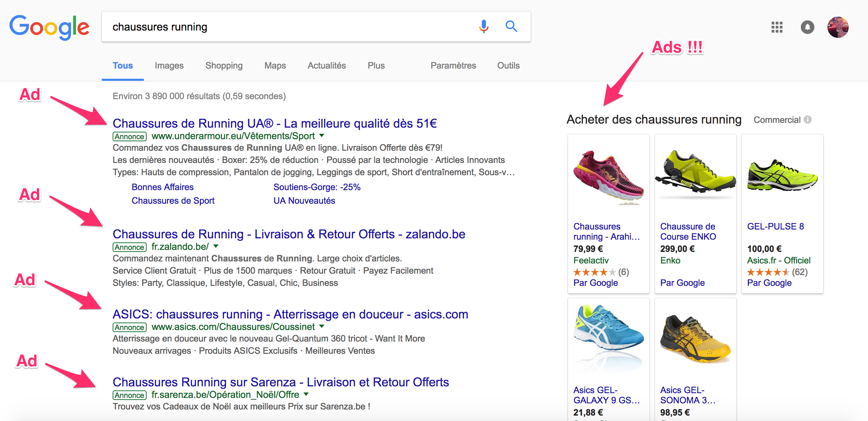Expand the fr.sarenza.be URL dropdown arrow
Viewport: 868px width, 421px height.
306,395
